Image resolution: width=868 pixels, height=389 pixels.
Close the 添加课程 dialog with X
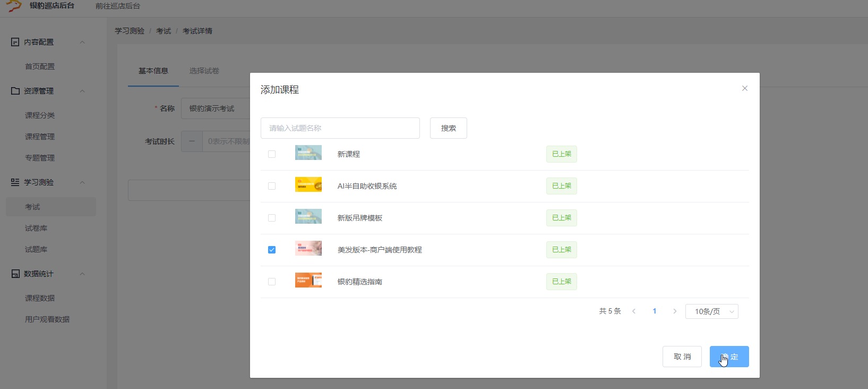744,88
